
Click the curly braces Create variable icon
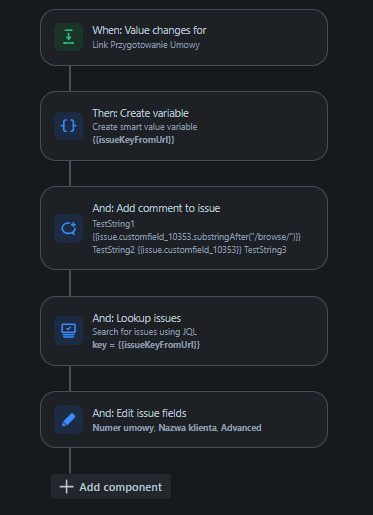coord(69,126)
